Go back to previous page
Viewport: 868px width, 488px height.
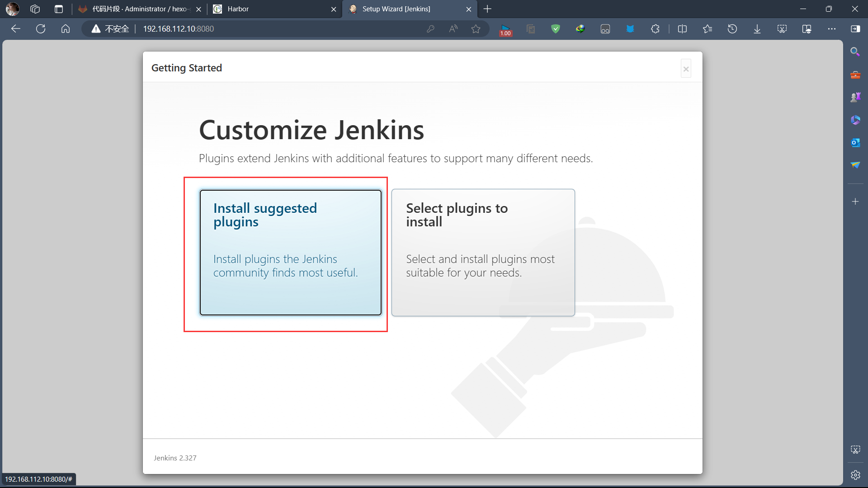click(x=16, y=29)
